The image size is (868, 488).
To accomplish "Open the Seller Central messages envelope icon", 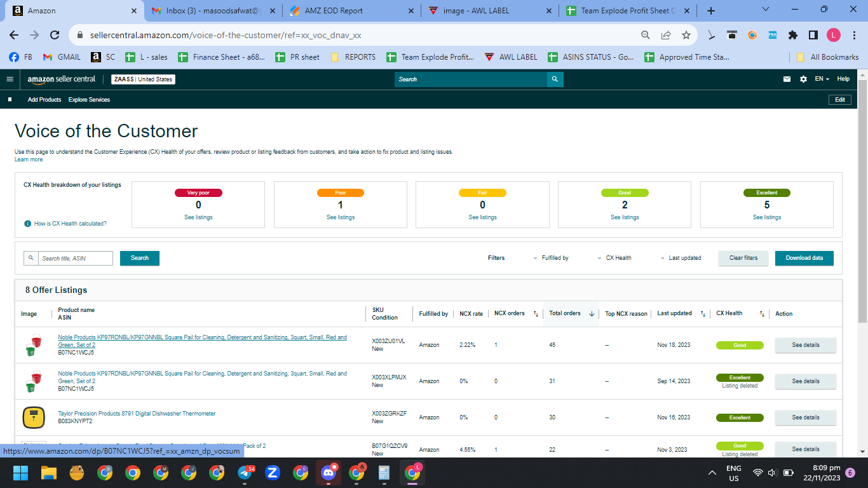I will (787, 79).
